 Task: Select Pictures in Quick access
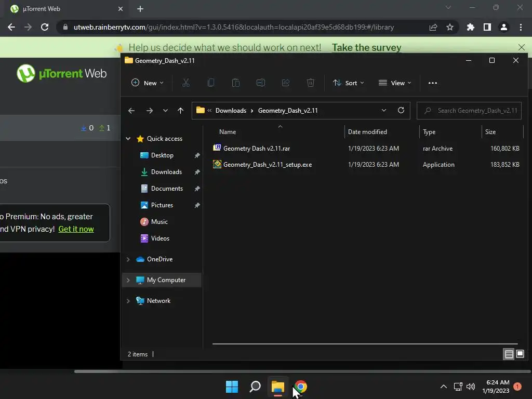click(162, 205)
